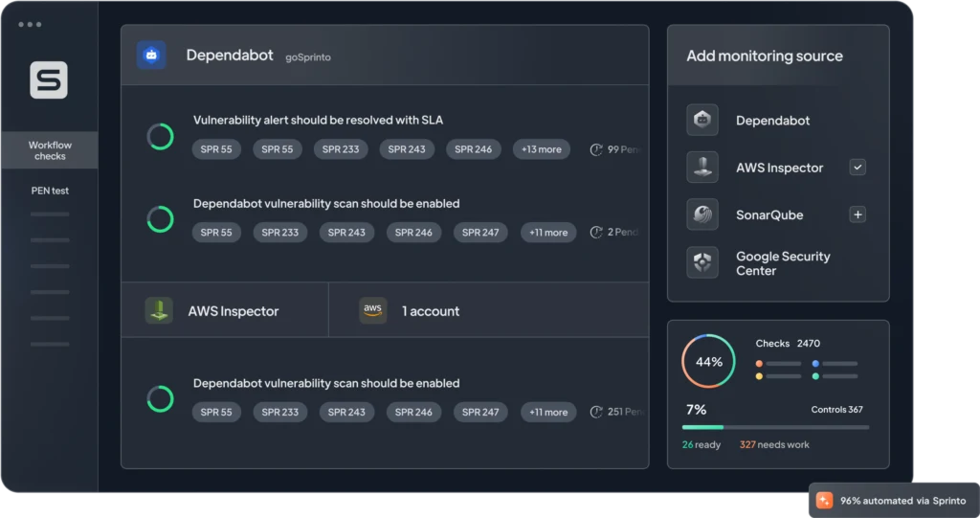Viewport: 980px width, 518px height.
Task: Expand +11 more tags under AWS Inspector
Action: (x=547, y=412)
